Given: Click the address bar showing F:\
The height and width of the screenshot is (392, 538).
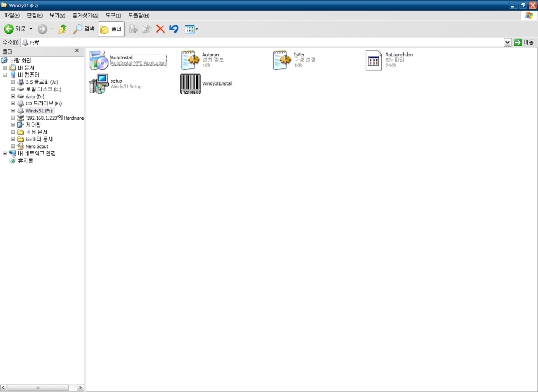Looking at the screenshot, I should (263, 42).
